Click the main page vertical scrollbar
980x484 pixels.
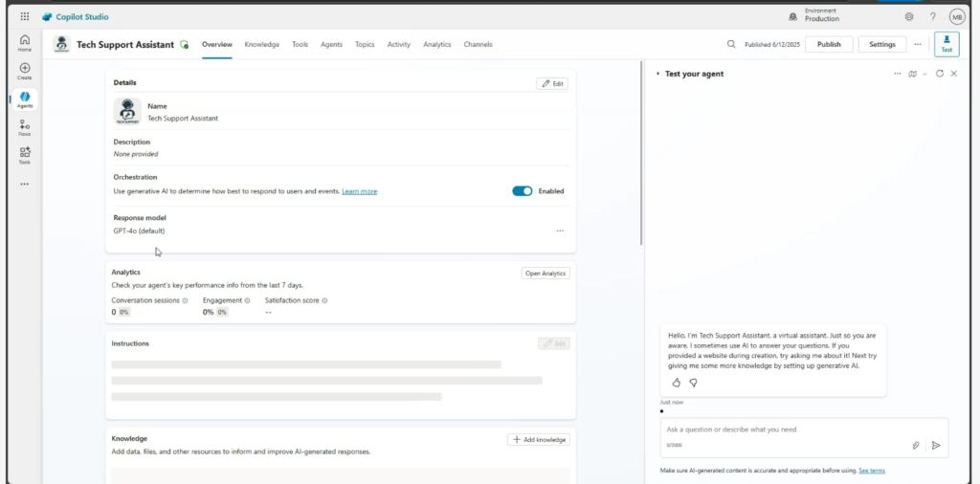[x=641, y=153]
